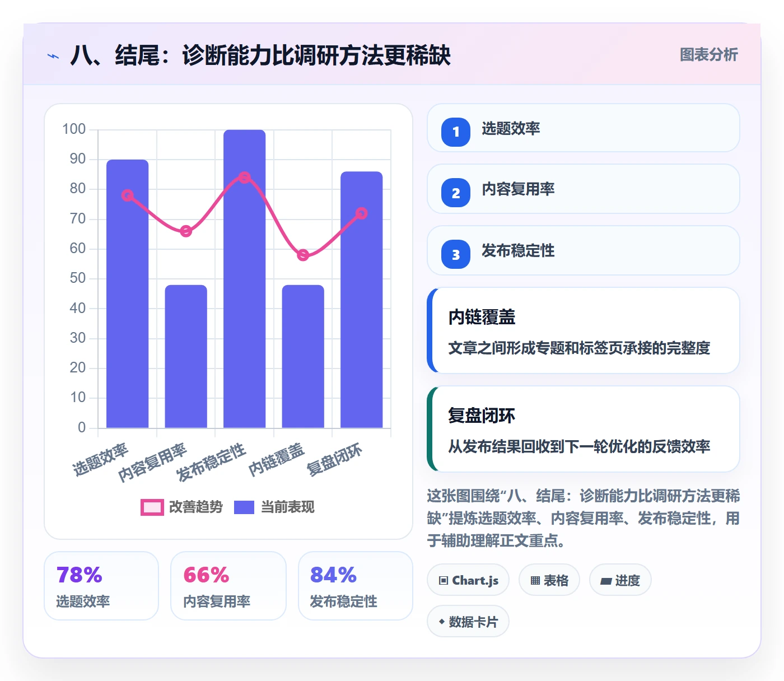Click the text 从发布结果回收到下一轮优化的反馈效率
This screenshot has width=784, height=681.
[x=579, y=446]
